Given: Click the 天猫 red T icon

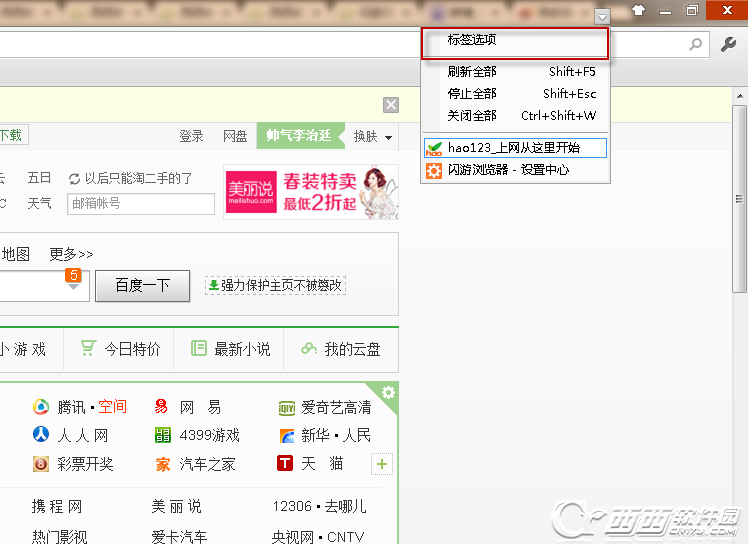Looking at the screenshot, I should [285, 463].
